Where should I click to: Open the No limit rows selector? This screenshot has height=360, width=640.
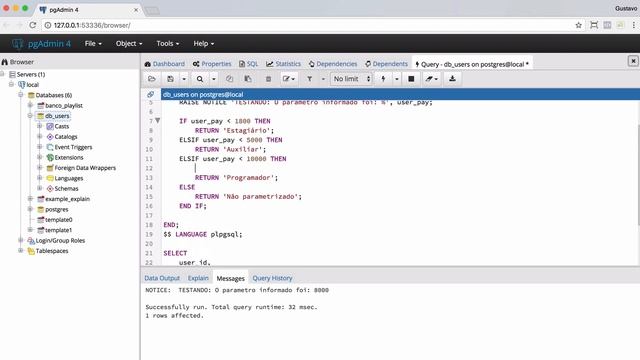click(x=351, y=79)
